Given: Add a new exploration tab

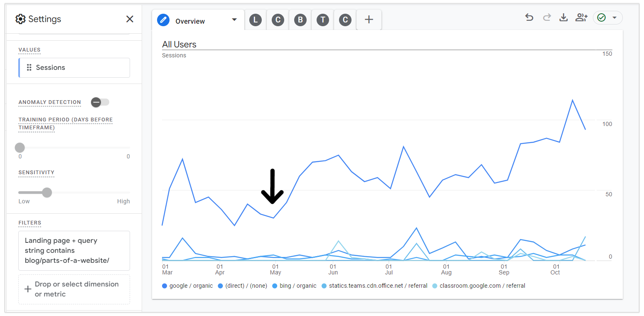Looking at the screenshot, I should (x=369, y=20).
